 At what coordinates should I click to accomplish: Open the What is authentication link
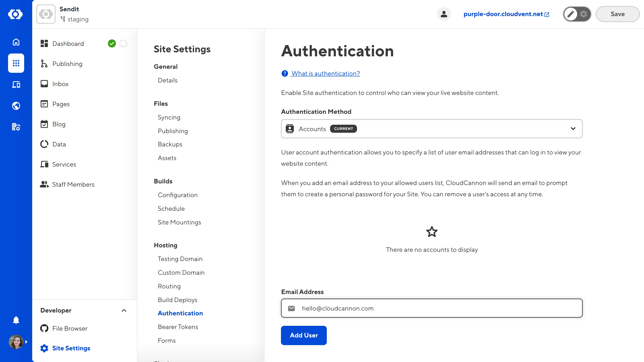pyautogui.click(x=325, y=73)
